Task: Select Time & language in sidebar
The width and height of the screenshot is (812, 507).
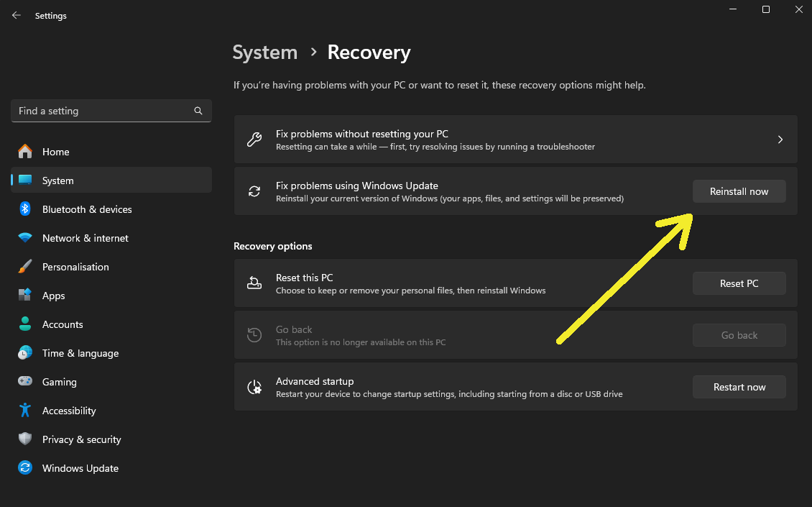Action: (x=80, y=353)
